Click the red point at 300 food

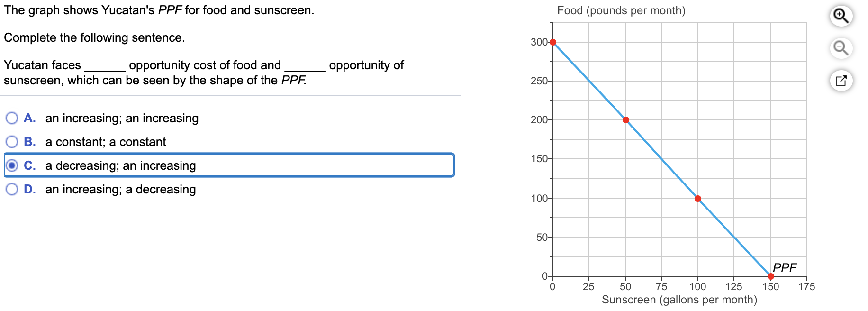pos(552,42)
